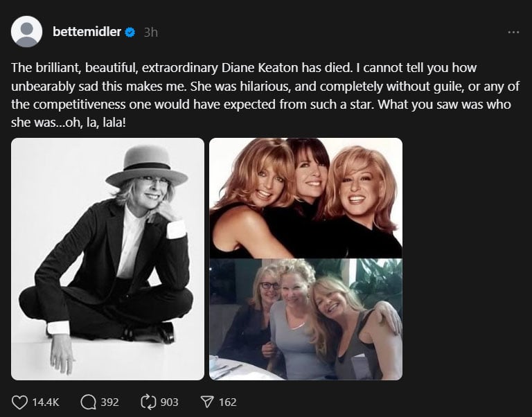
Task: Like the post with the heart icon
Action: coord(20,402)
